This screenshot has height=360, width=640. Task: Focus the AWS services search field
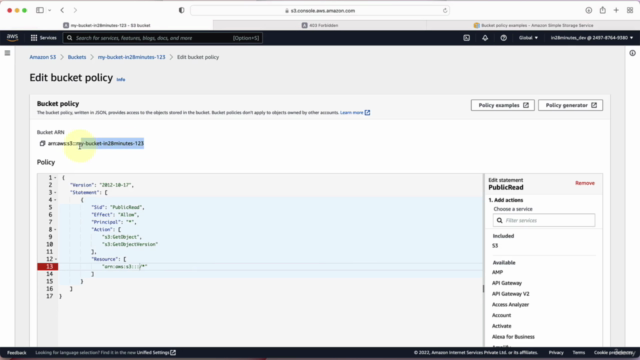[162, 38]
